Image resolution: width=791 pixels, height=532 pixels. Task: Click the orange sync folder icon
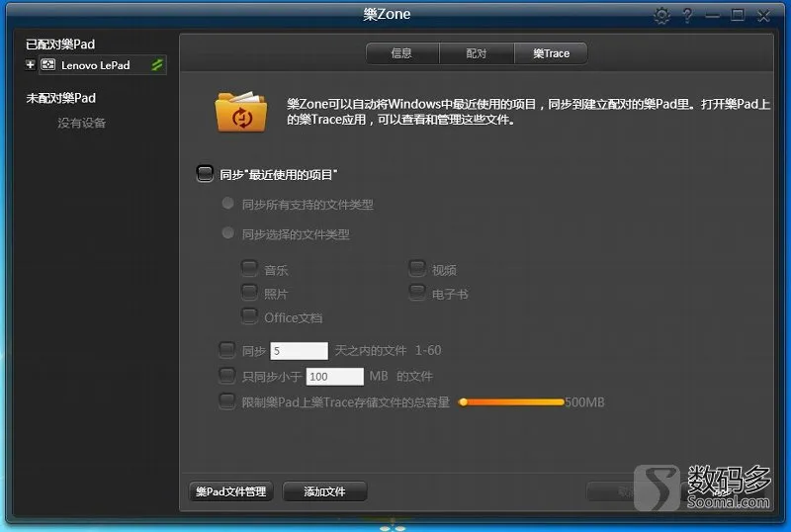(241, 112)
